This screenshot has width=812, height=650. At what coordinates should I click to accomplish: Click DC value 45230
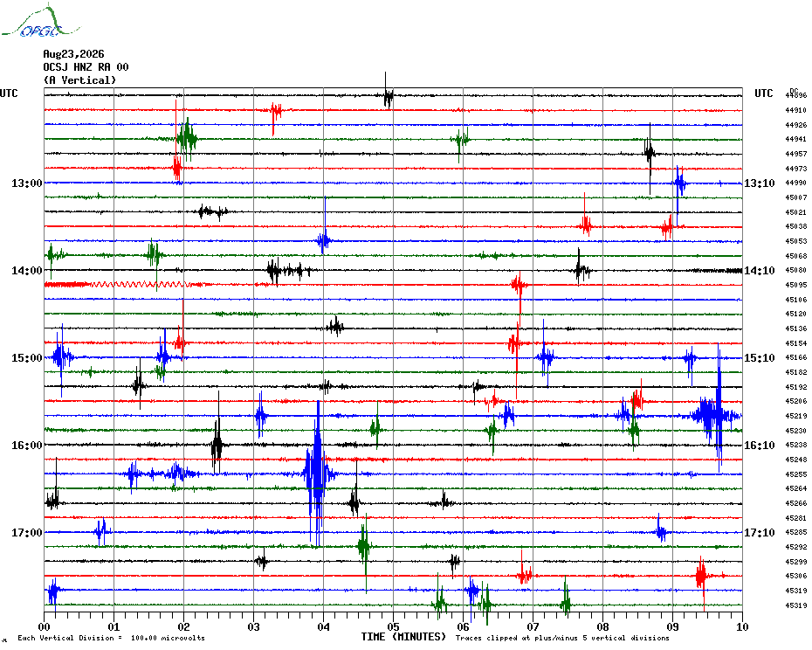pyautogui.click(x=796, y=431)
